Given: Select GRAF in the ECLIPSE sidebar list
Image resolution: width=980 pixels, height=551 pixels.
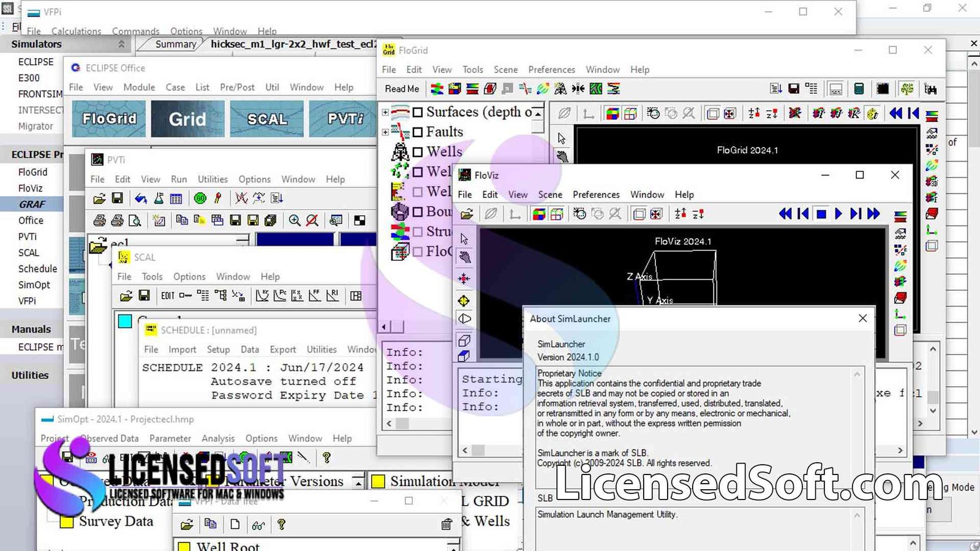Looking at the screenshot, I should pyautogui.click(x=32, y=204).
